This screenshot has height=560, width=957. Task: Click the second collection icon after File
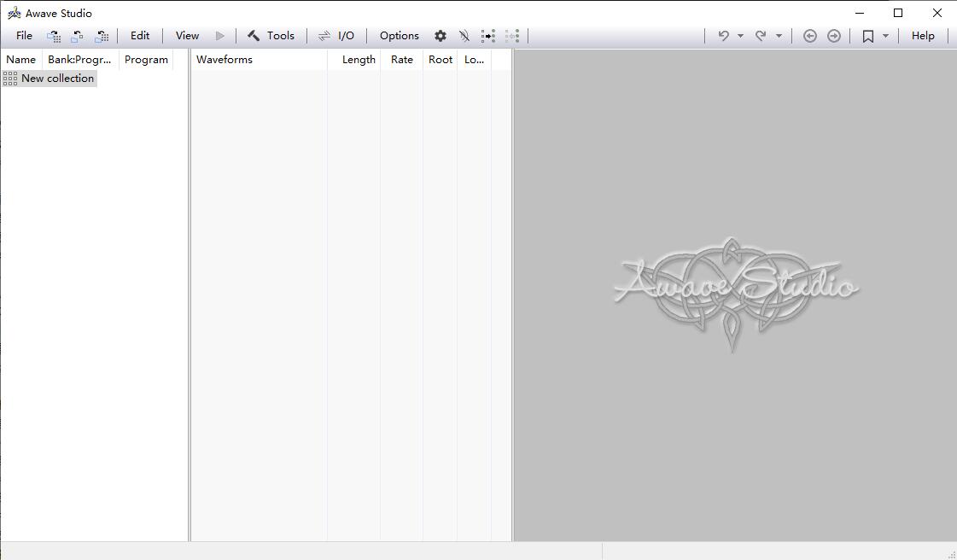pyautogui.click(x=78, y=36)
